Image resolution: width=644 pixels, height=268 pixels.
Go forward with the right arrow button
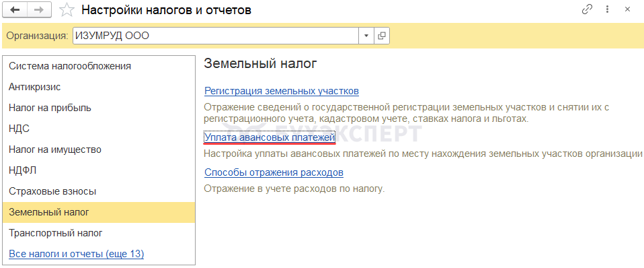[x=40, y=10]
